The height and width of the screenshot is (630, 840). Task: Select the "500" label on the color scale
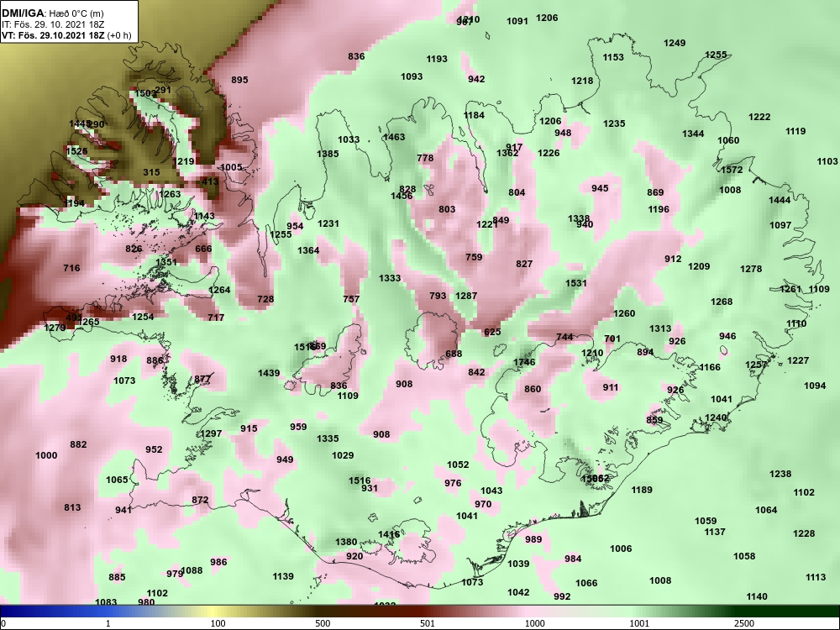pyautogui.click(x=322, y=623)
